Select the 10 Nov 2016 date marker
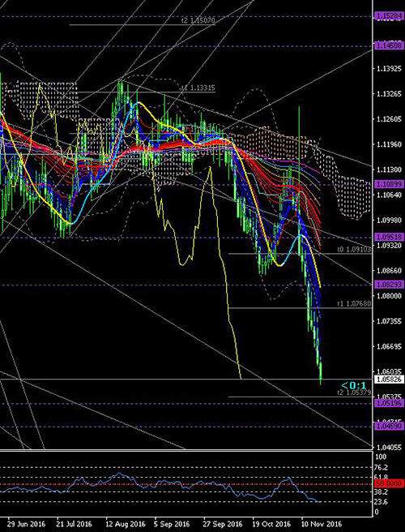Image resolution: width=405 pixels, height=532 pixels. pyautogui.click(x=322, y=524)
